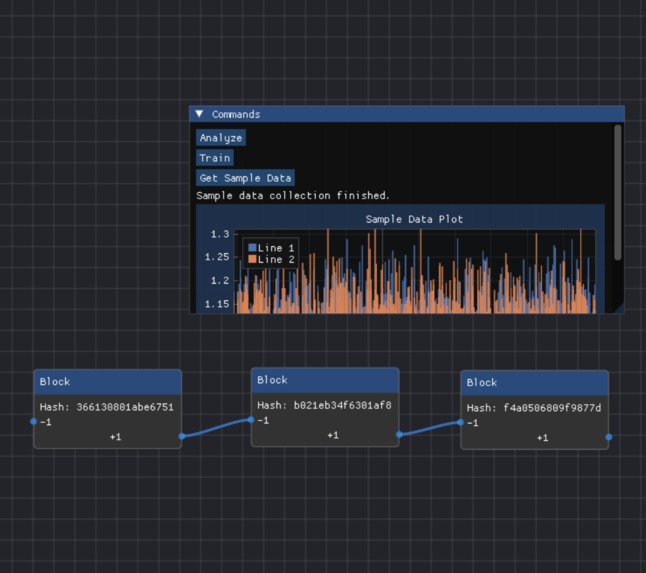Click the Train button
646x573 pixels.
coord(215,158)
